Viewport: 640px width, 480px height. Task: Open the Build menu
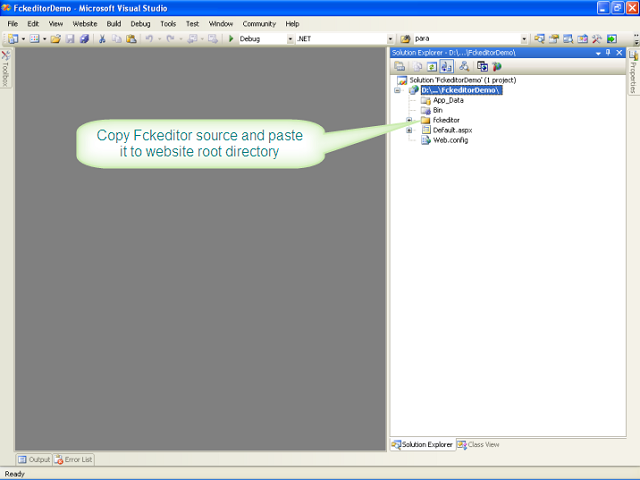pos(114,24)
